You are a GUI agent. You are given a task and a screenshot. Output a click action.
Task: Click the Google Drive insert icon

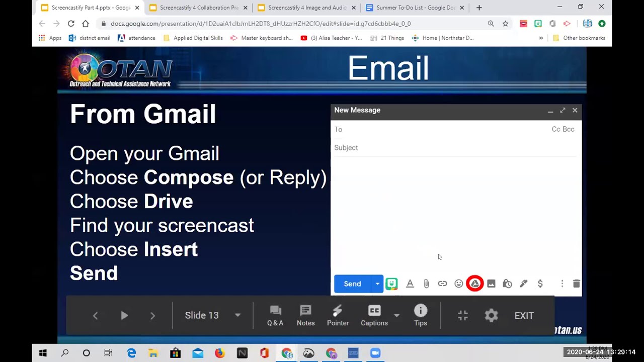474,284
